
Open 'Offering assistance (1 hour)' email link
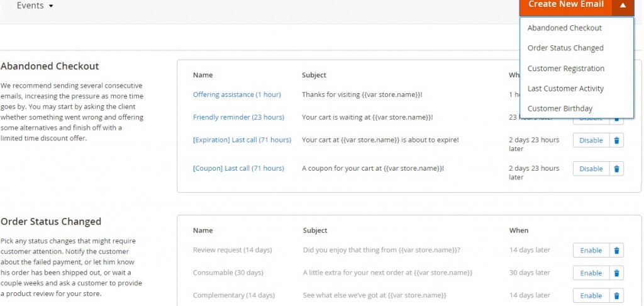pyautogui.click(x=236, y=94)
